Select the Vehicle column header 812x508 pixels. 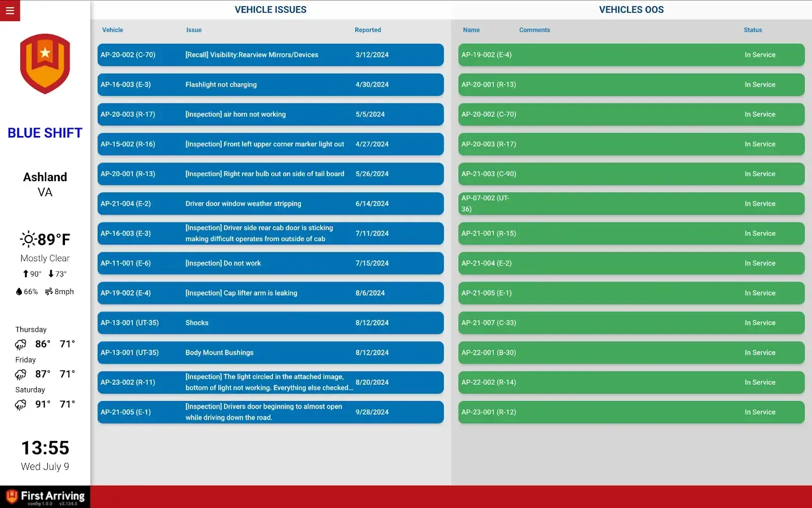[113, 30]
